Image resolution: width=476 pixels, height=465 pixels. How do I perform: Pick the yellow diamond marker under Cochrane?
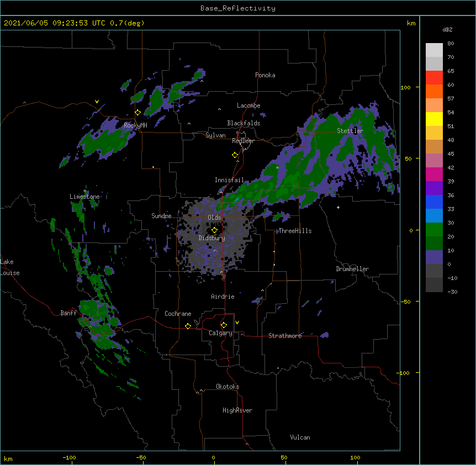[x=188, y=326]
